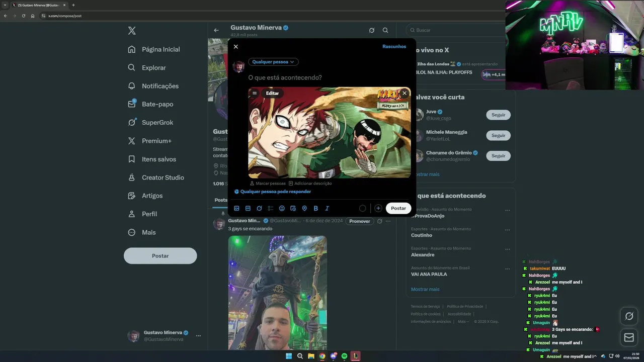Open options for VAI ANA PAULA trend
Viewport: 644px width, 362px height.
(x=507, y=269)
